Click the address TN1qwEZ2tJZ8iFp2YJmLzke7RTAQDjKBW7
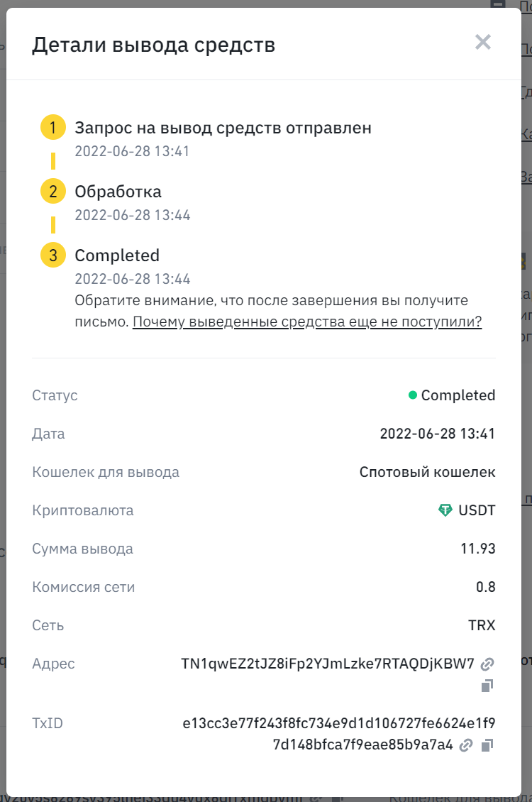532x802 pixels. point(328,664)
